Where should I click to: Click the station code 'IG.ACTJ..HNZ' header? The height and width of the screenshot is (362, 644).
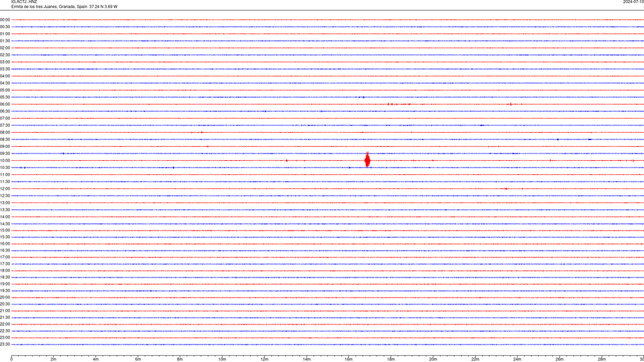(x=24, y=2)
